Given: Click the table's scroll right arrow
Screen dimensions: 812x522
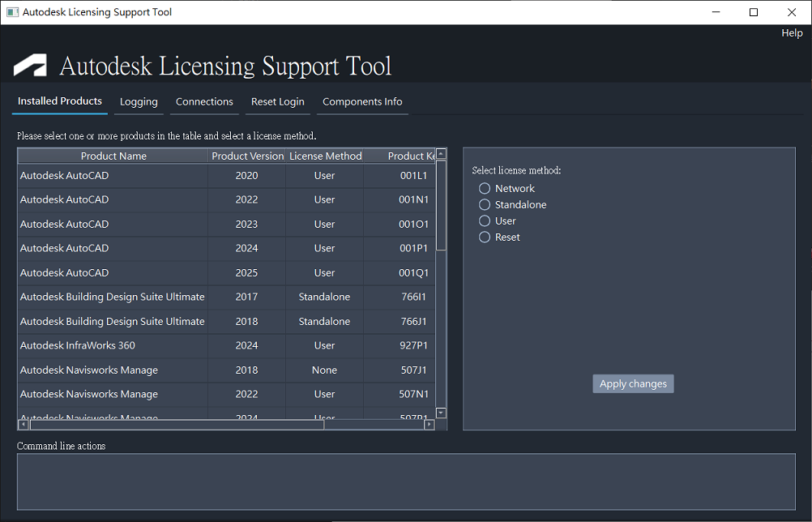Looking at the screenshot, I should (429, 425).
